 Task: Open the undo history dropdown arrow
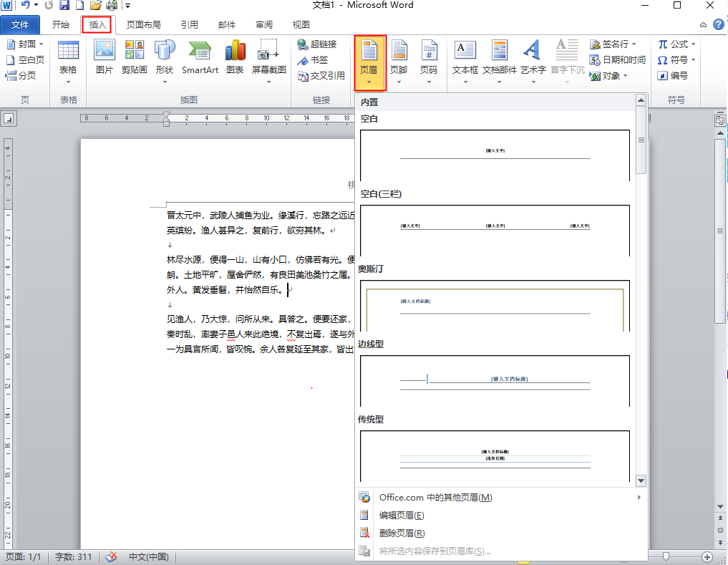click(x=36, y=5)
